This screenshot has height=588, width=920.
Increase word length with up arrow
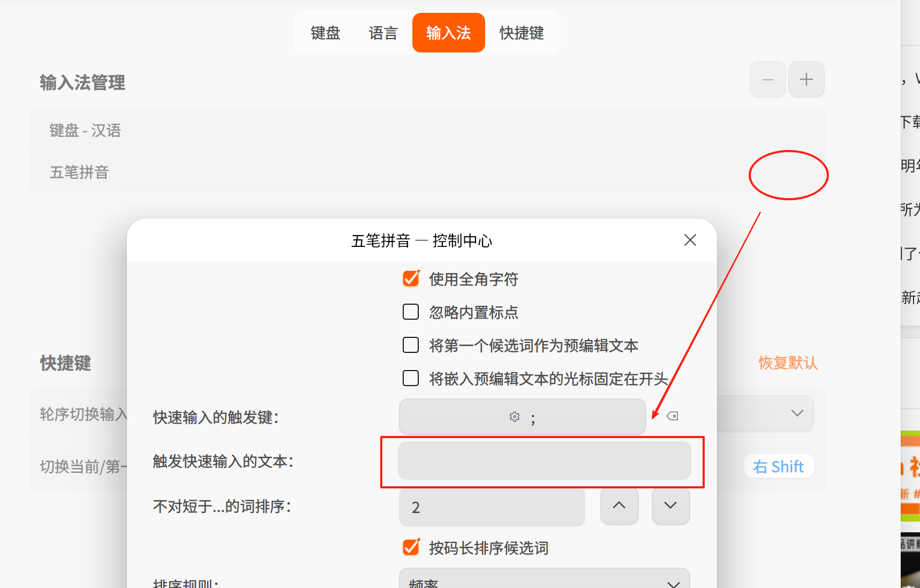click(x=619, y=506)
